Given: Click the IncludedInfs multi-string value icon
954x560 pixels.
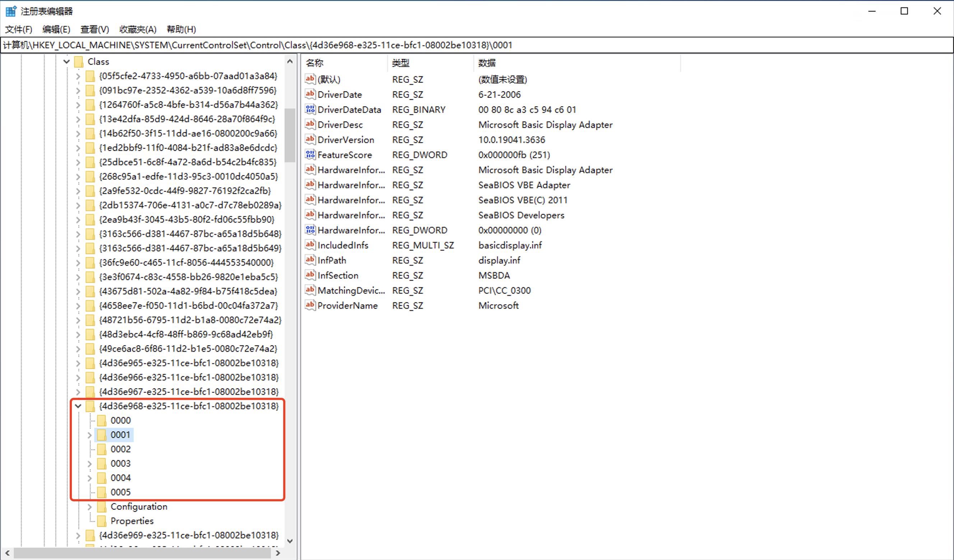Looking at the screenshot, I should pyautogui.click(x=310, y=245).
